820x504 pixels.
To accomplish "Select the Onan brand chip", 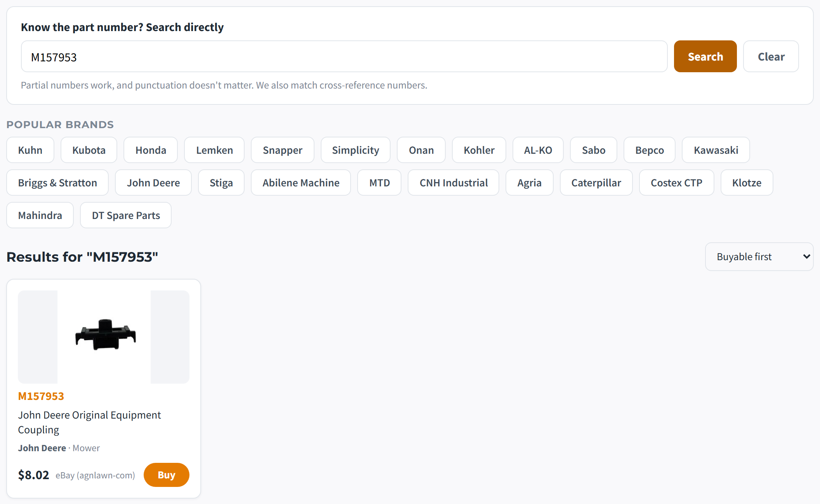I will (421, 150).
